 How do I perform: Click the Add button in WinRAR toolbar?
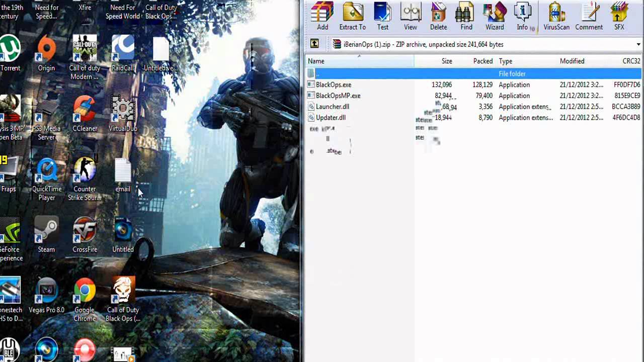(323, 17)
